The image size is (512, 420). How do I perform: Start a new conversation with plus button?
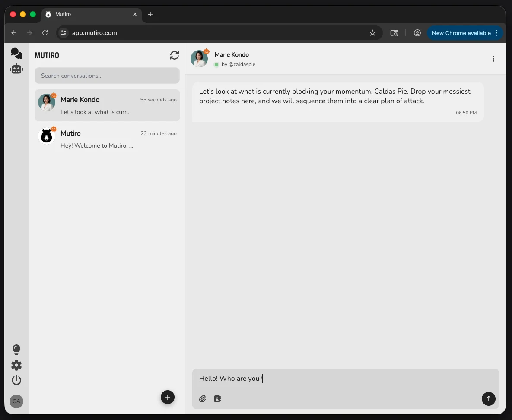tap(168, 397)
